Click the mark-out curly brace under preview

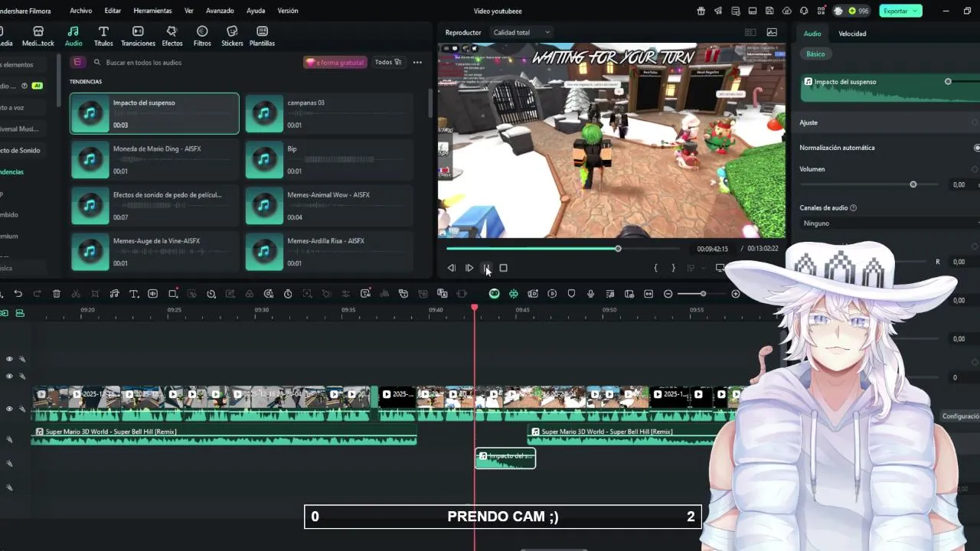coord(673,268)
